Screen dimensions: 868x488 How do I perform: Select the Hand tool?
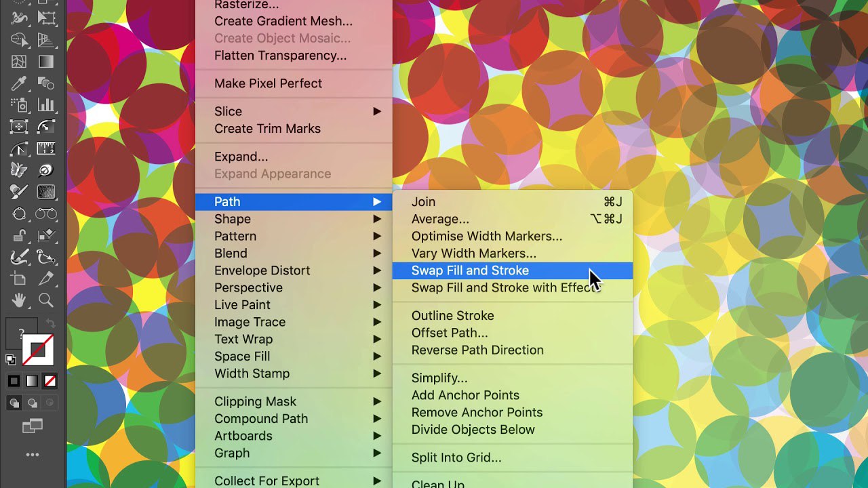pyautogui.click(x=19, y=300)
